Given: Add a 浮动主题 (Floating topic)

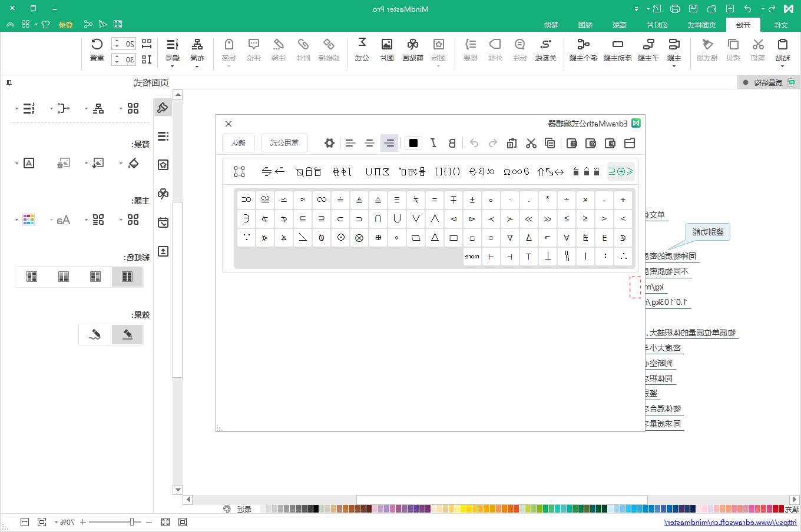Looking at the screenshot, I should click(x=618, y=49).
